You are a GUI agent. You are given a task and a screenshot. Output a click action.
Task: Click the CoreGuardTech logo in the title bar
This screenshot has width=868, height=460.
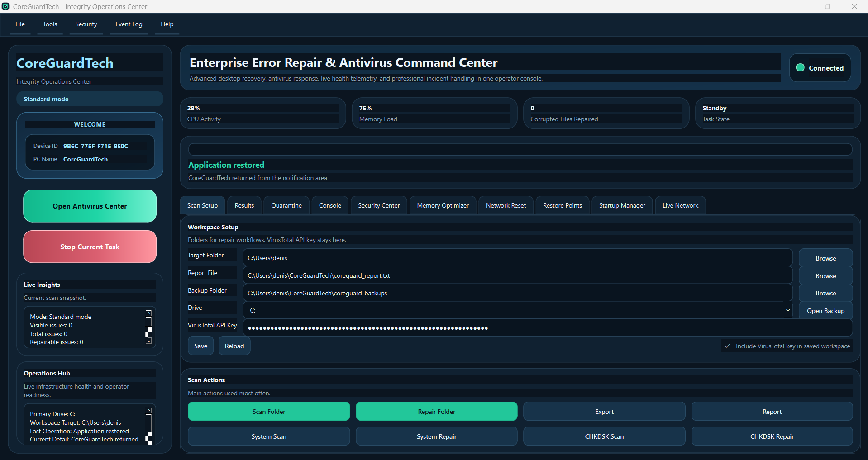pos(5,6)
